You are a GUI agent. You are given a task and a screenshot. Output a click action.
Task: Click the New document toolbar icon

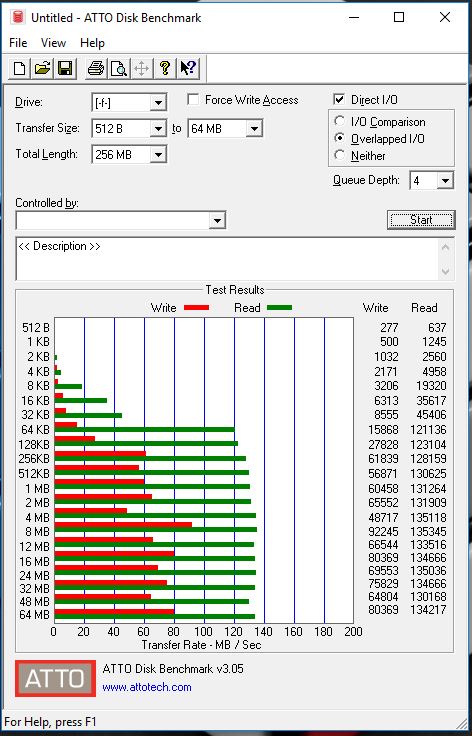[19, 69]
